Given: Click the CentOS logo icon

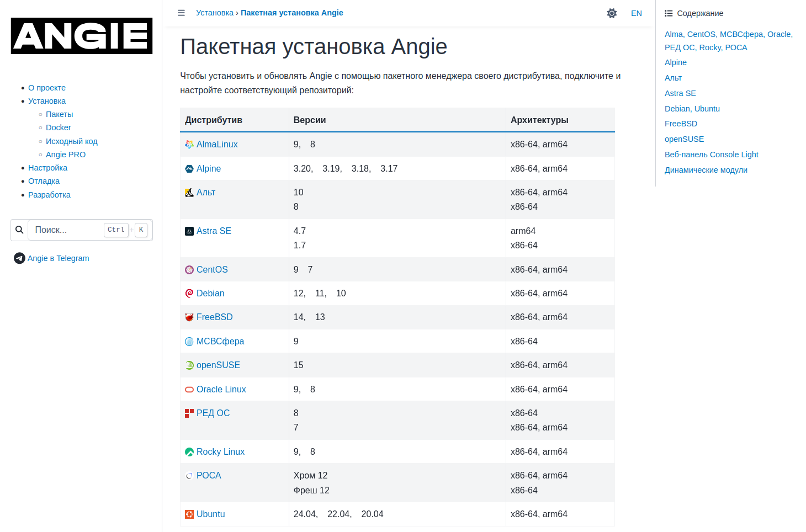Looking at the screenshot, I should coord(189,269).
